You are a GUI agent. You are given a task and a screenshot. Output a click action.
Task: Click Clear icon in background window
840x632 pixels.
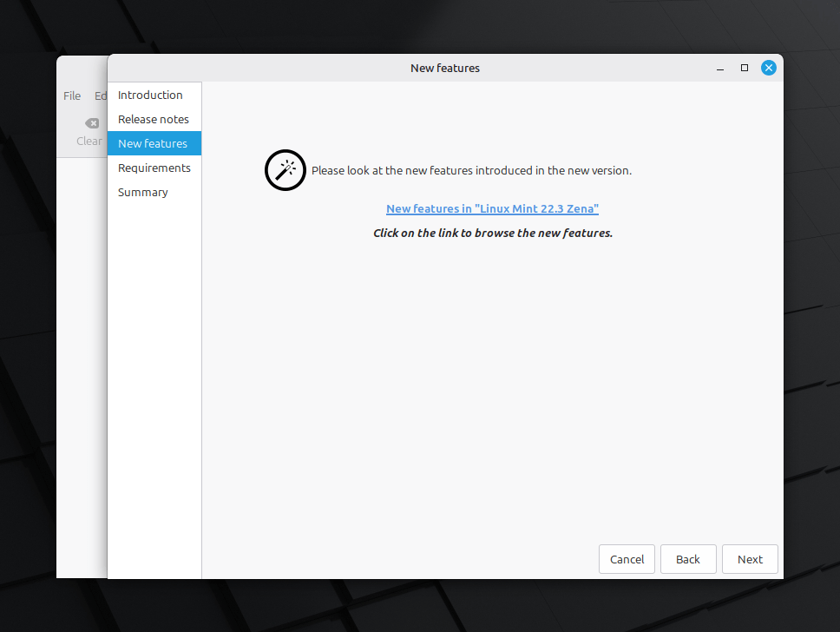(92, 123)
